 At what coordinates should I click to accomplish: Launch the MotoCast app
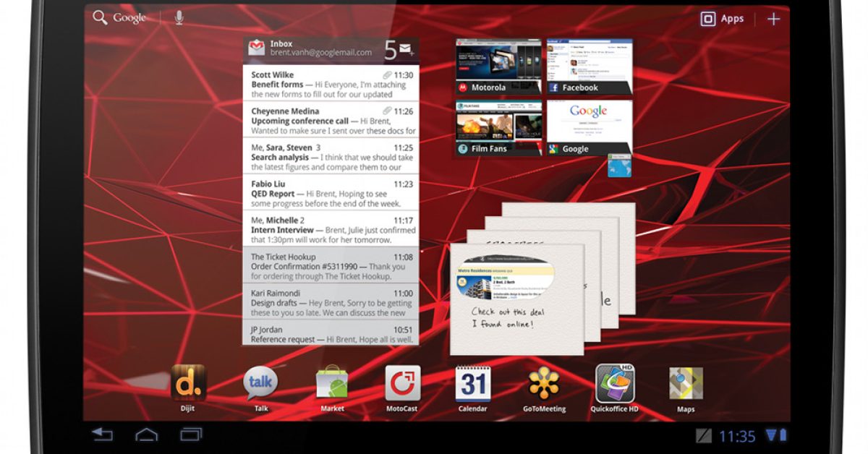401,384
